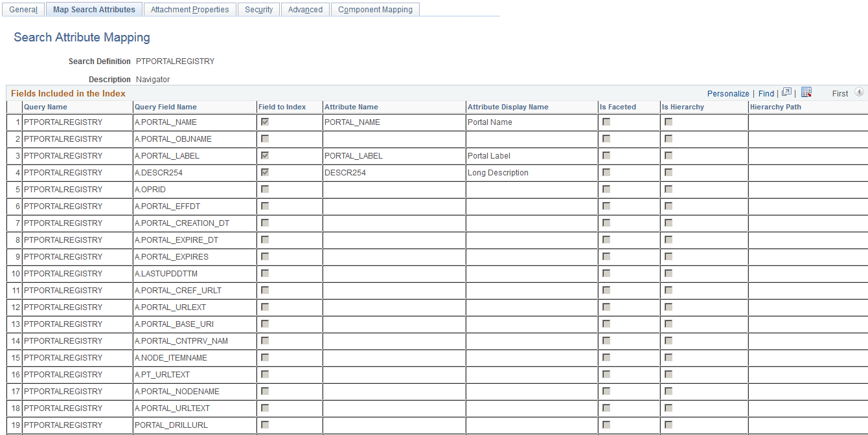Enable Field to Index for A.PORTAL_EFFDT
868x435 pixels.
pos(264,206)
